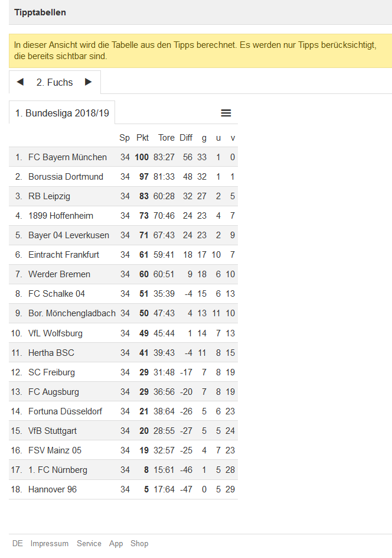Visit the Shop footer link
This screenshot has height=558, width=392.
pos(139,543)
